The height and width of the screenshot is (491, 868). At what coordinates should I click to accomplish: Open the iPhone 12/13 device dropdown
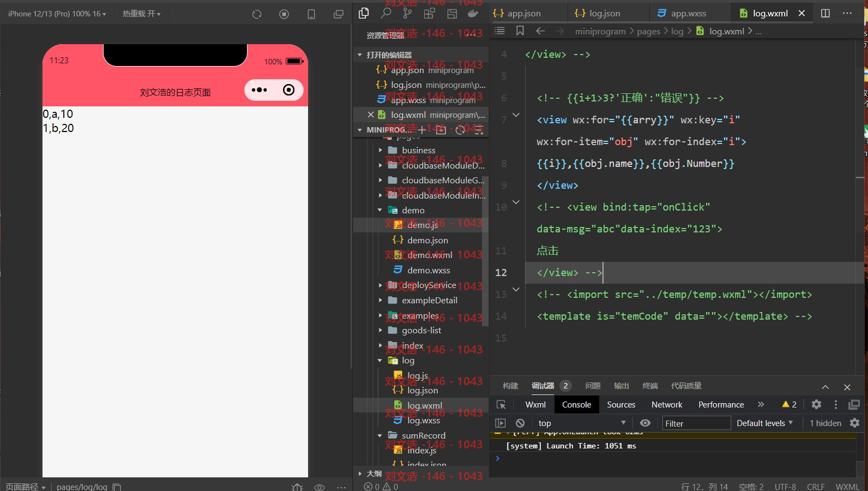57,14
